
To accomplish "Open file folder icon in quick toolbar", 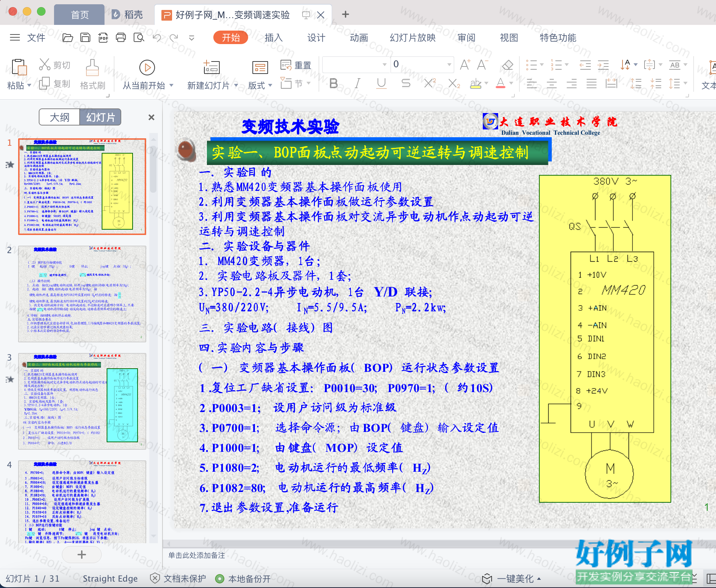I will tap(68, 37).
